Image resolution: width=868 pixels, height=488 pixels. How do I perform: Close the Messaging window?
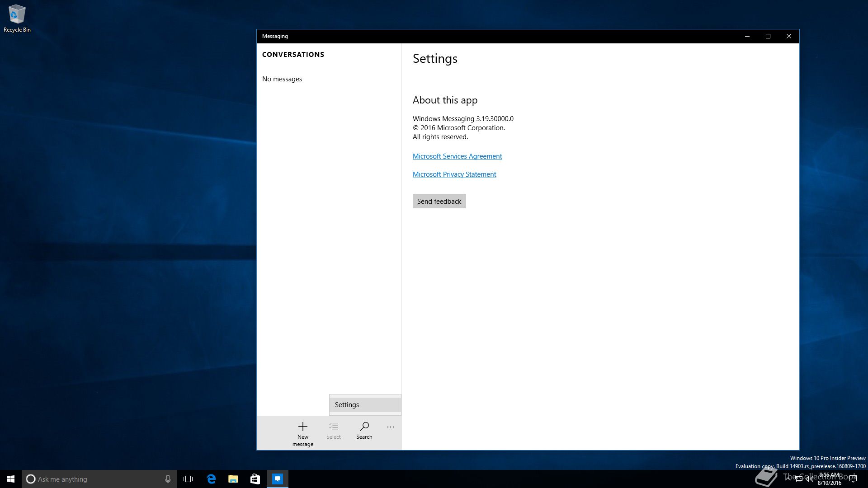click(788, 36)
